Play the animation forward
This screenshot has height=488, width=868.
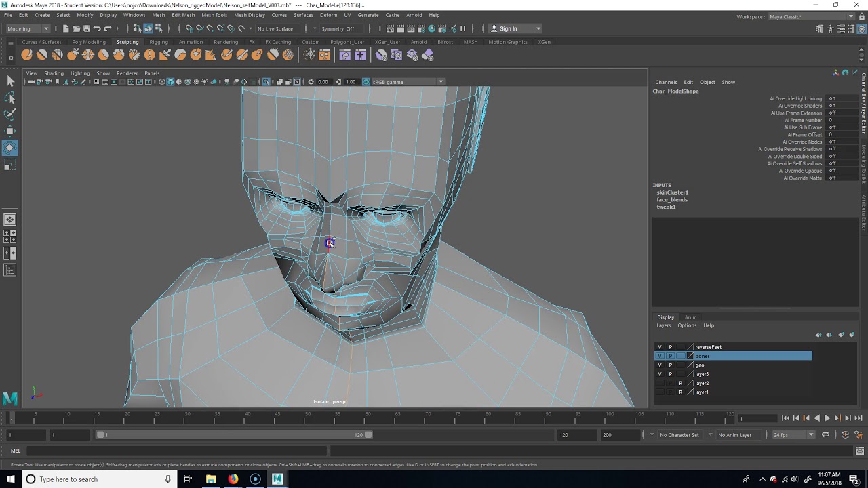tap(827, 418)
